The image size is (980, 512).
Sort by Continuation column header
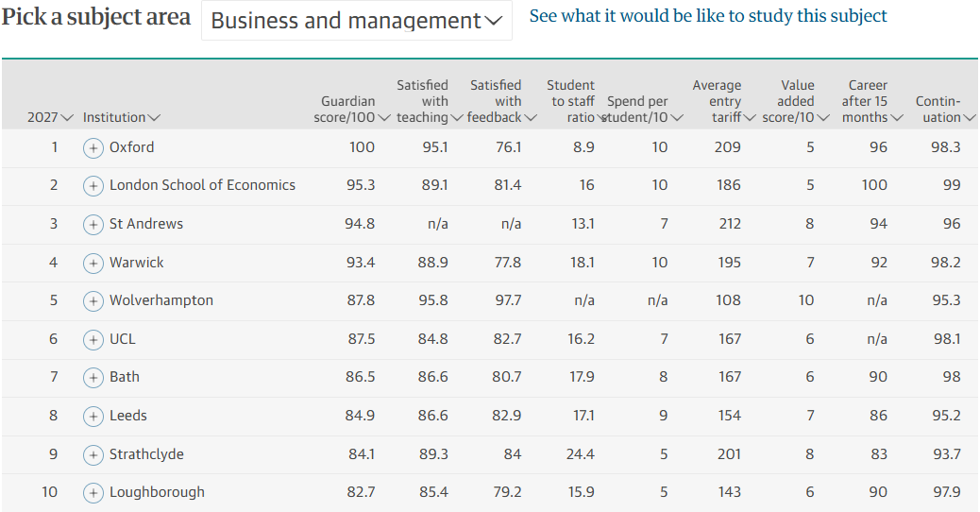coord(945,110)
